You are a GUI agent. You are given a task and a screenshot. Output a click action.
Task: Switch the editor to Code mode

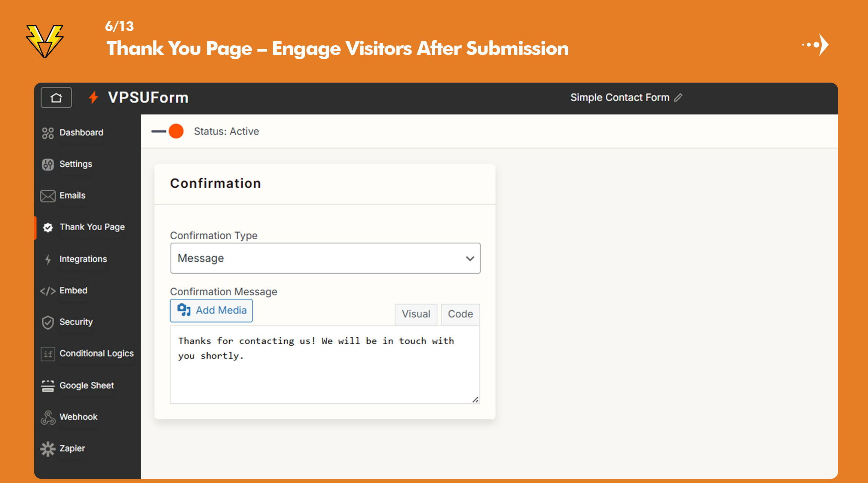460,314
